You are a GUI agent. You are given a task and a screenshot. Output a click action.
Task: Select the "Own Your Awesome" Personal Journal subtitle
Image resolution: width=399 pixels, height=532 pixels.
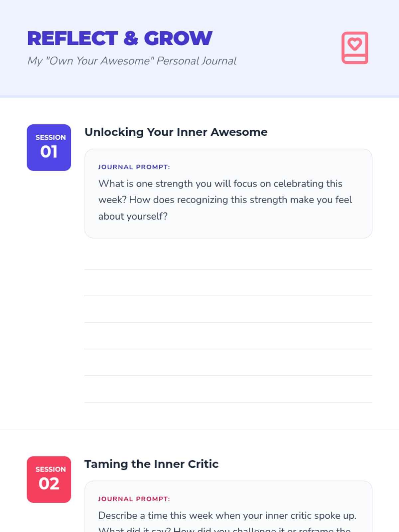pos(132,61)
